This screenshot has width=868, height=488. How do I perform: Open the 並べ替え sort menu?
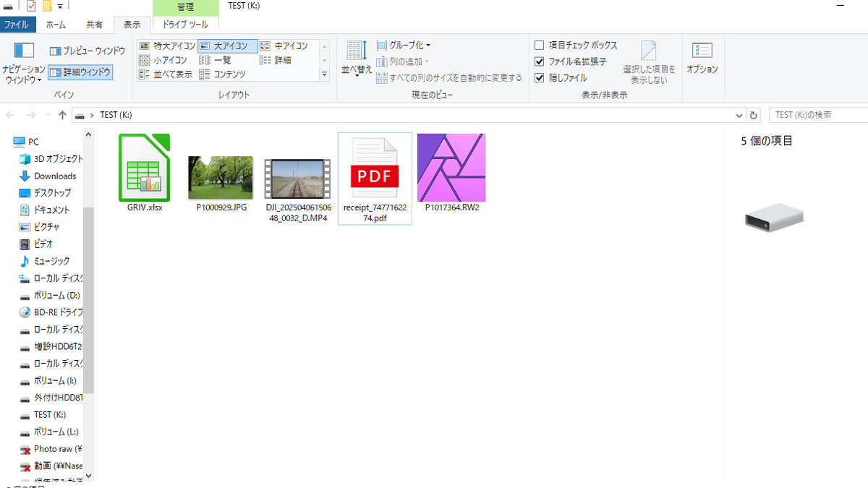pos(357,59)
